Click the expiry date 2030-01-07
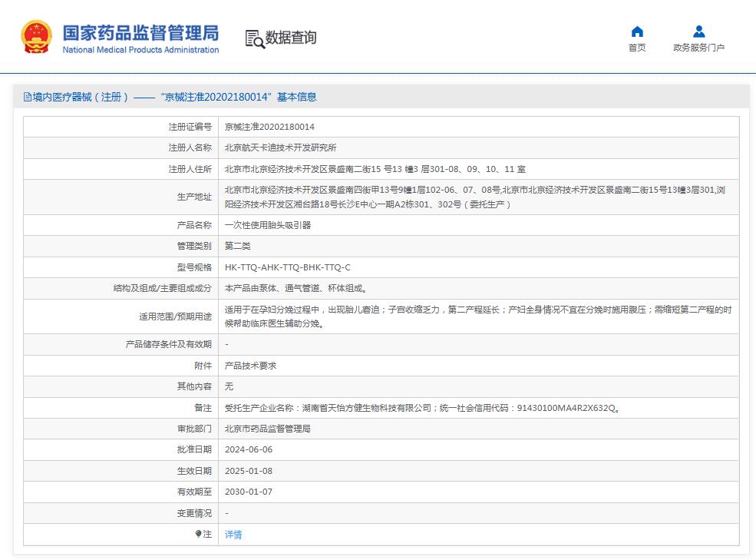The height and width of the screenshot is (560, 756). pos(249,492)
